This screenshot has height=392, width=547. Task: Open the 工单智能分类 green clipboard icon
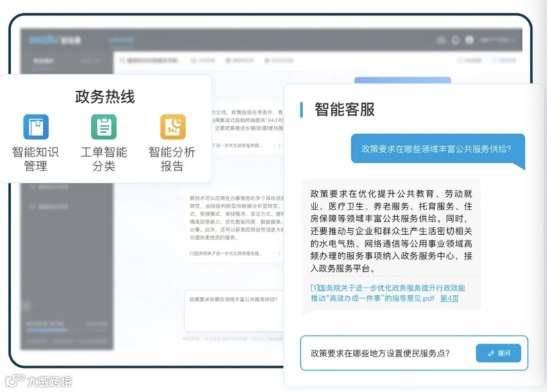[x=104, y=127]
